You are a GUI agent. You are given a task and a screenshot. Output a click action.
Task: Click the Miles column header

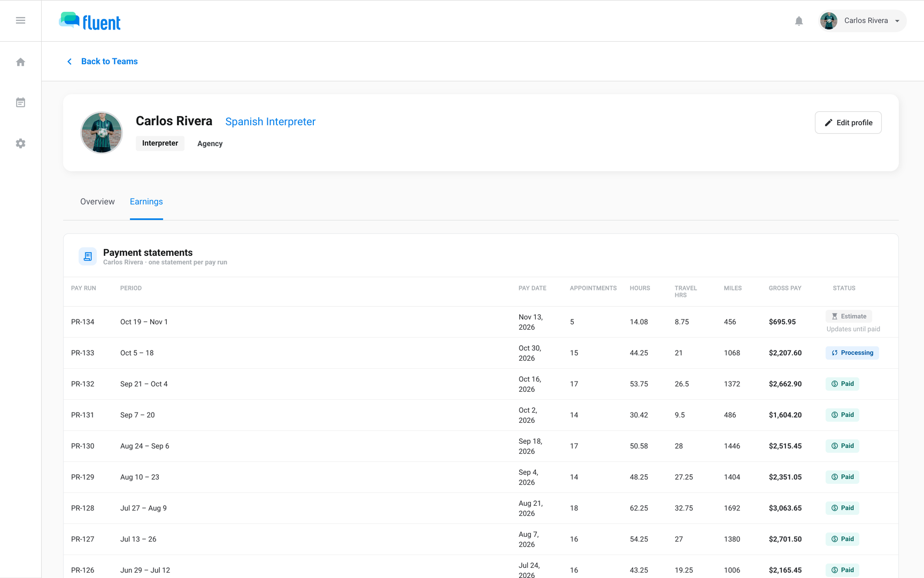coord(733,288)
